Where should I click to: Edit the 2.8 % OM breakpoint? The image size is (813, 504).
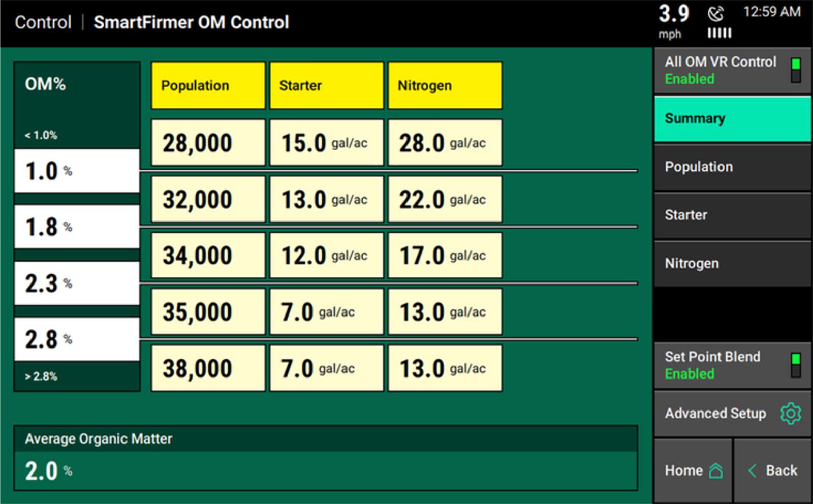[x=77, y=339]
